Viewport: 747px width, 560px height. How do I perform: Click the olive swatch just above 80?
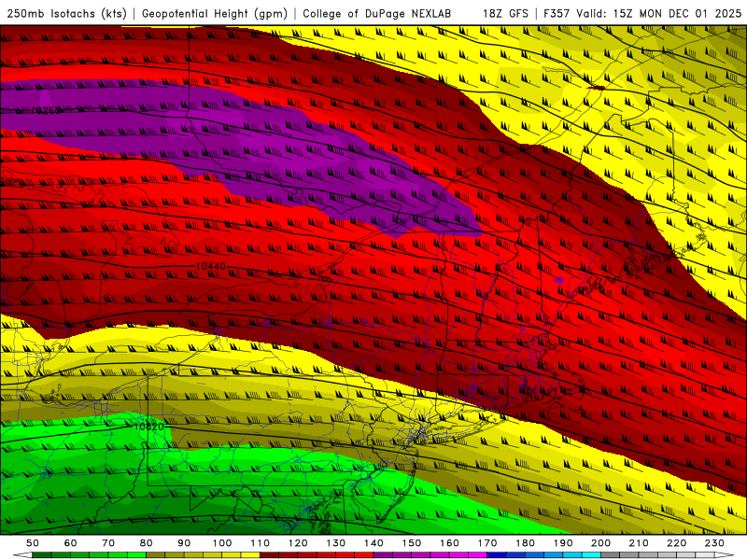click(155, 555)
